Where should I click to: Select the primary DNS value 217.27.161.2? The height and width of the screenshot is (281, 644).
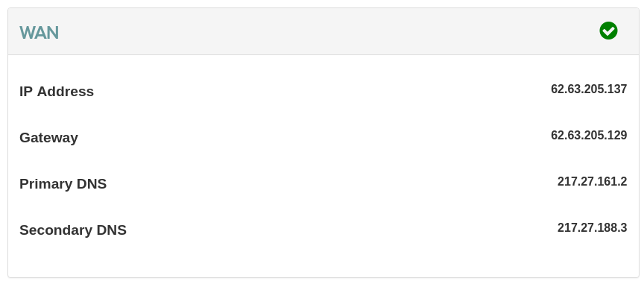(593, 181)
